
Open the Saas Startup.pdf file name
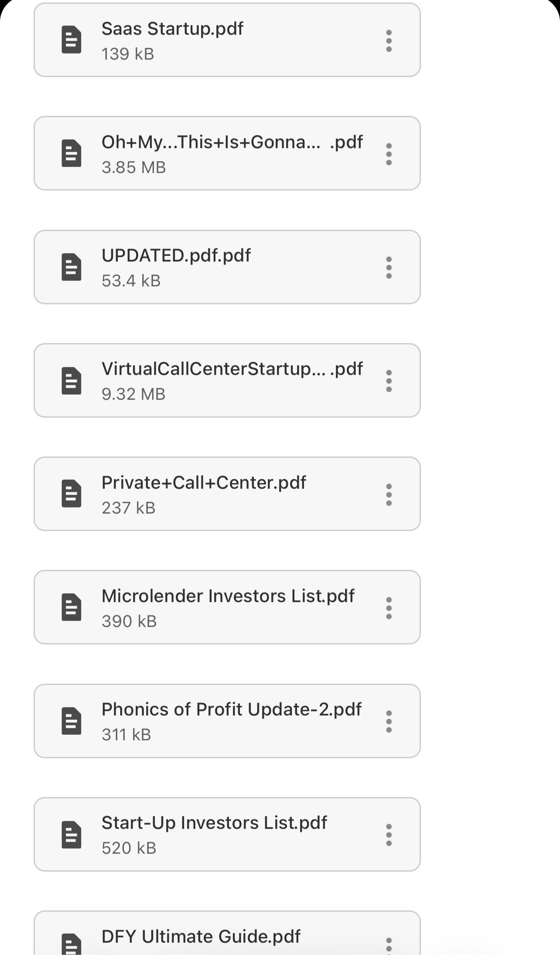pyautogui.click(x=172, y=29)
